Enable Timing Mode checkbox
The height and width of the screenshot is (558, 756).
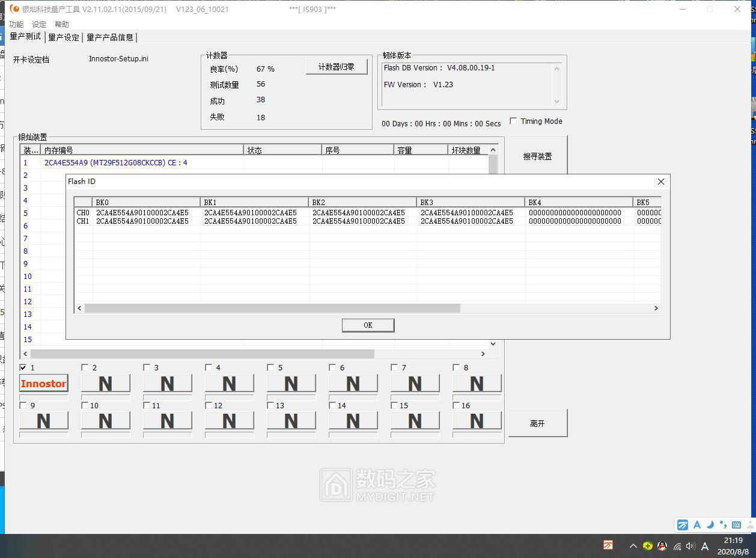point(513,121)
